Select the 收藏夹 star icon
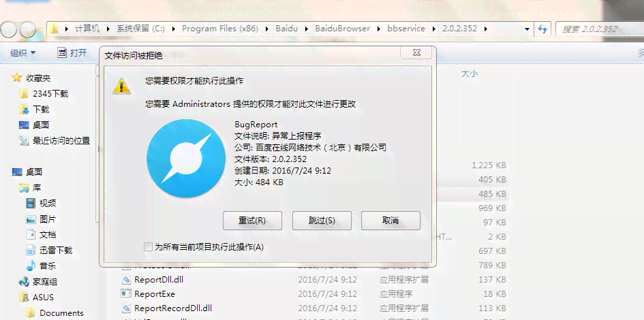This screenshot has height=320, width=644. (16, 78)
